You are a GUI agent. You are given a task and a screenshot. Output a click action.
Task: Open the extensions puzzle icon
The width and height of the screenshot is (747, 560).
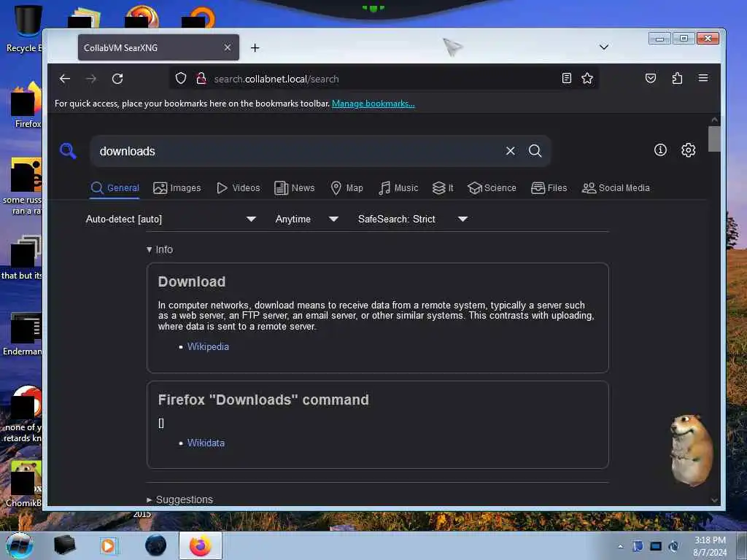coord(677,78)
